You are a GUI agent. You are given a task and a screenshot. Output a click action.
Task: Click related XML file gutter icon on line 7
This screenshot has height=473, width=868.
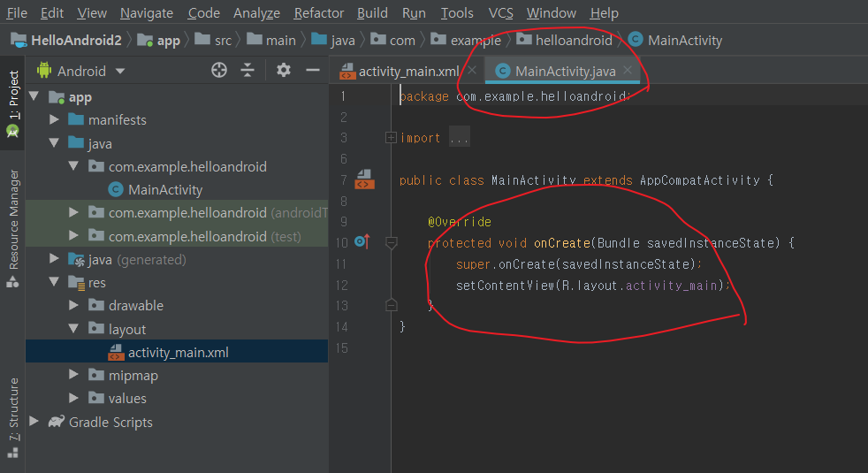click(364, 179)
